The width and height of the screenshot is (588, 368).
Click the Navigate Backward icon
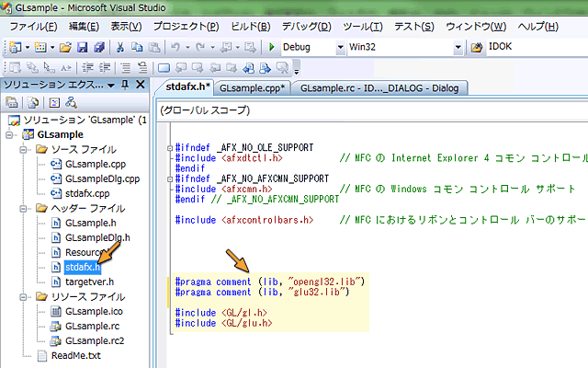[x=226, y=47]
